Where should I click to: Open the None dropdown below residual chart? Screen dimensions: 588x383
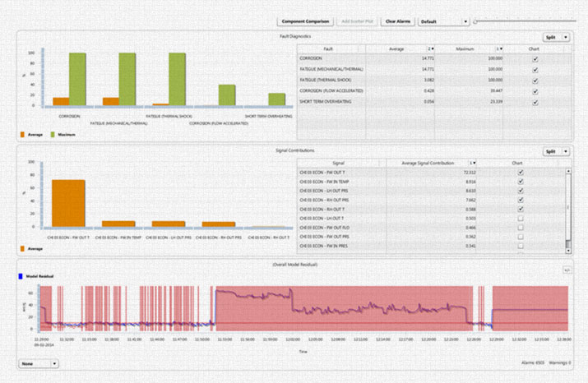39,363
